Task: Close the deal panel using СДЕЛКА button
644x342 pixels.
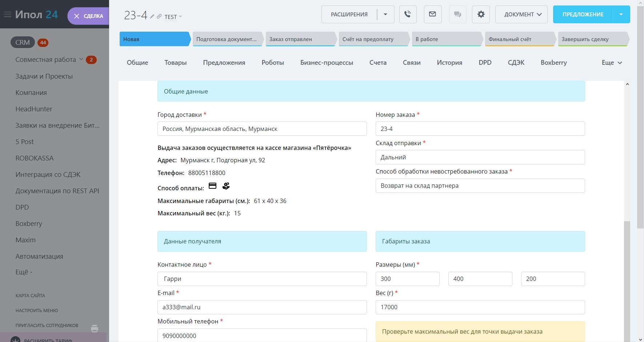Action: [88, 16]
